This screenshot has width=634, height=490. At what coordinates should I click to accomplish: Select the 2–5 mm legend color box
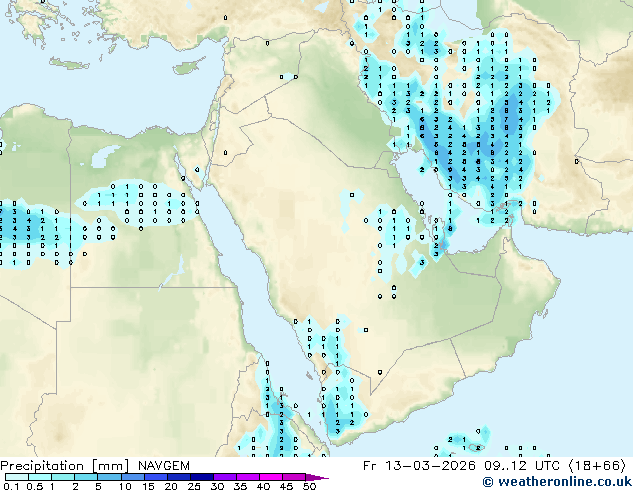tap(86, 477)
